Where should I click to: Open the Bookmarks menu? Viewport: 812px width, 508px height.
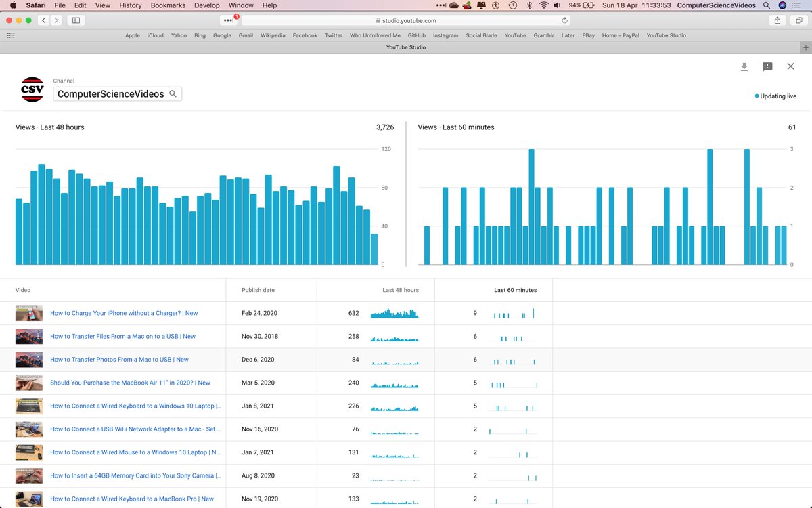[168, 5]
